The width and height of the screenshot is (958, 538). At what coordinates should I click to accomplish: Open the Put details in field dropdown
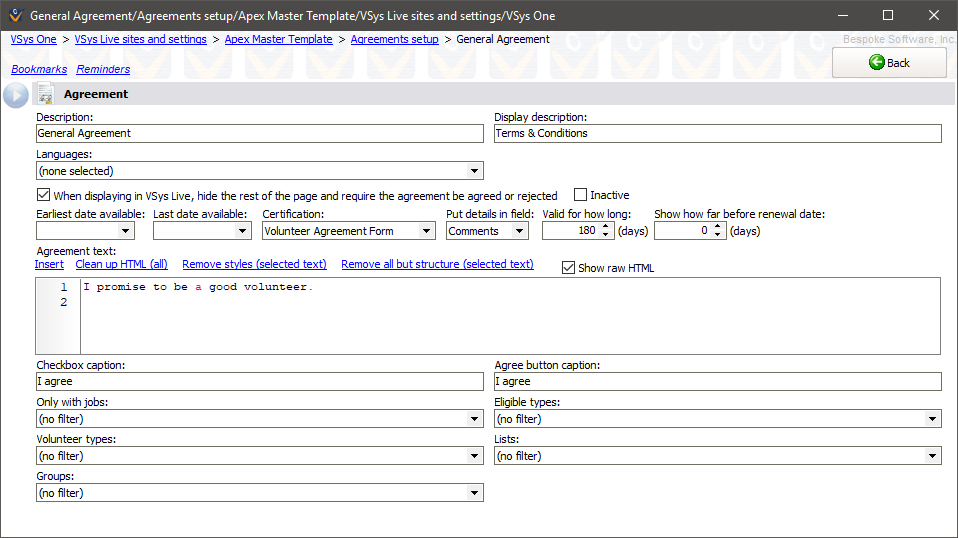(519, 231)
